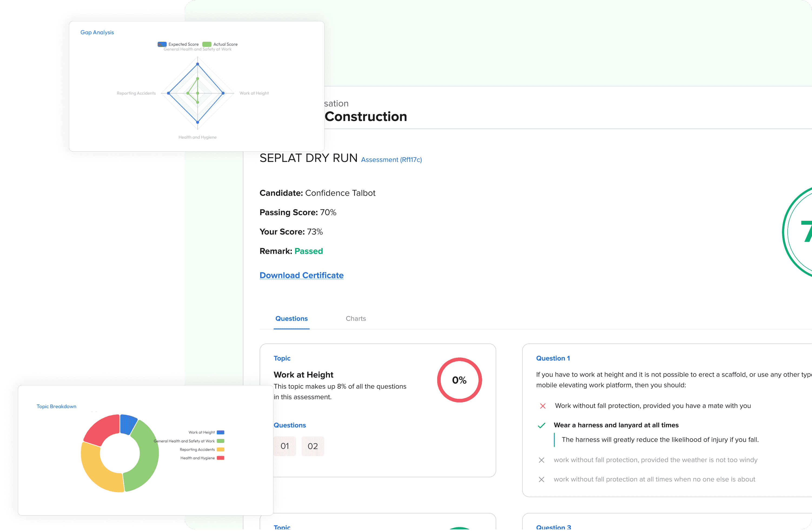Click the Question 3 heading

(553, 527)
